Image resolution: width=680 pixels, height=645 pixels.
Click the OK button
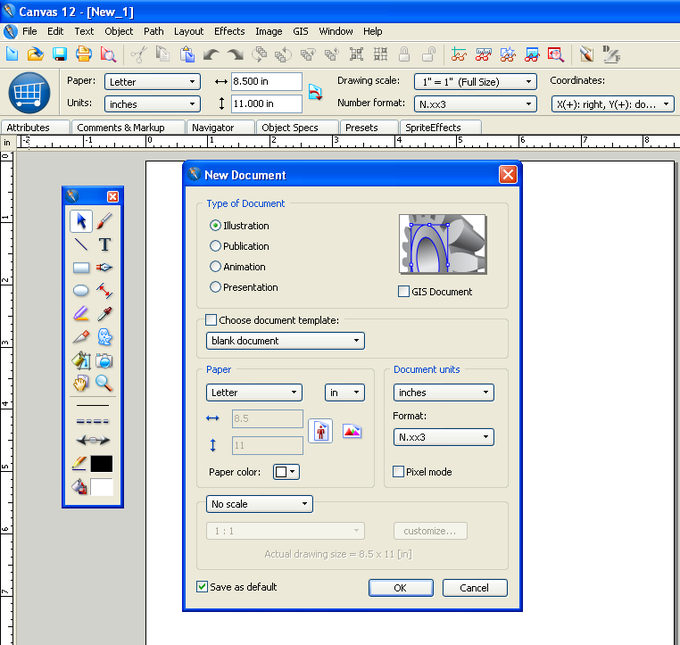click(401, 588)
